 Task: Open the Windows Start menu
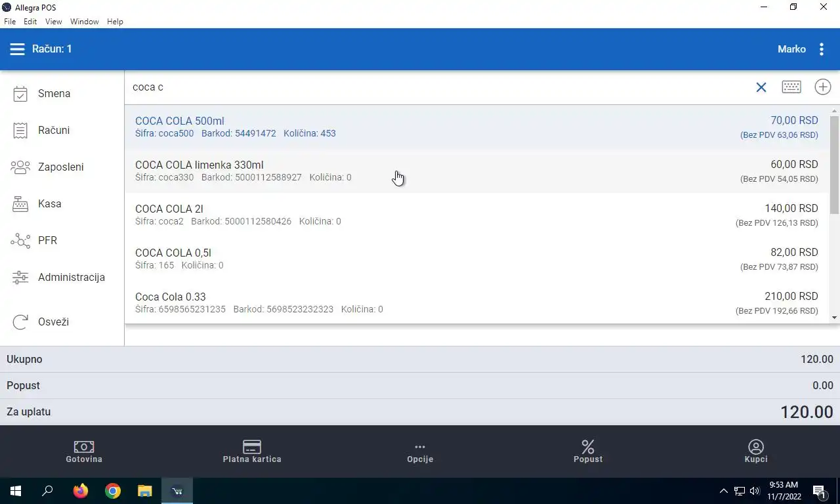pyautogui.click(x=16, y=491)
